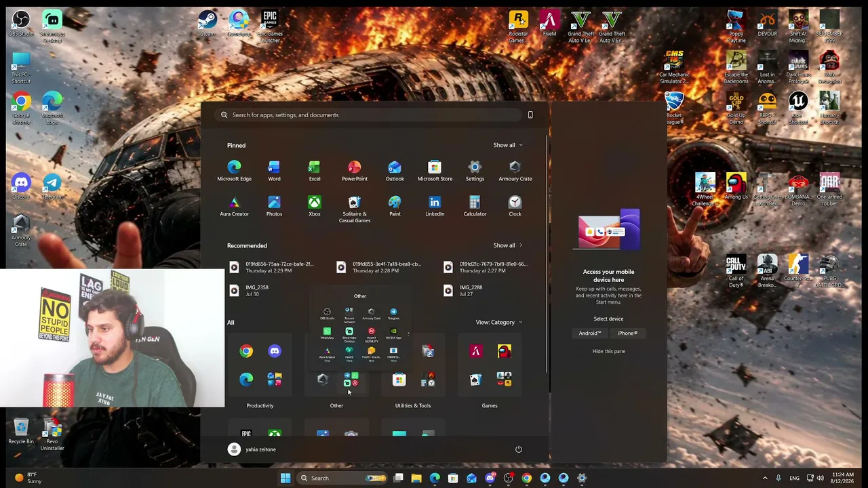The height and width of the screenshot is (488, 868).
Task: Select the Call of Duty desktop shortcut
Action: 736,272
